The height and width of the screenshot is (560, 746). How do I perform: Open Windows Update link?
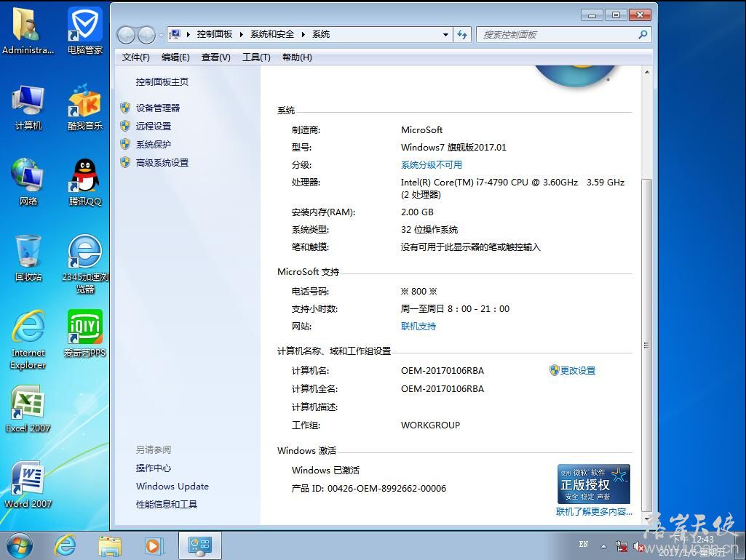(172, 487)
